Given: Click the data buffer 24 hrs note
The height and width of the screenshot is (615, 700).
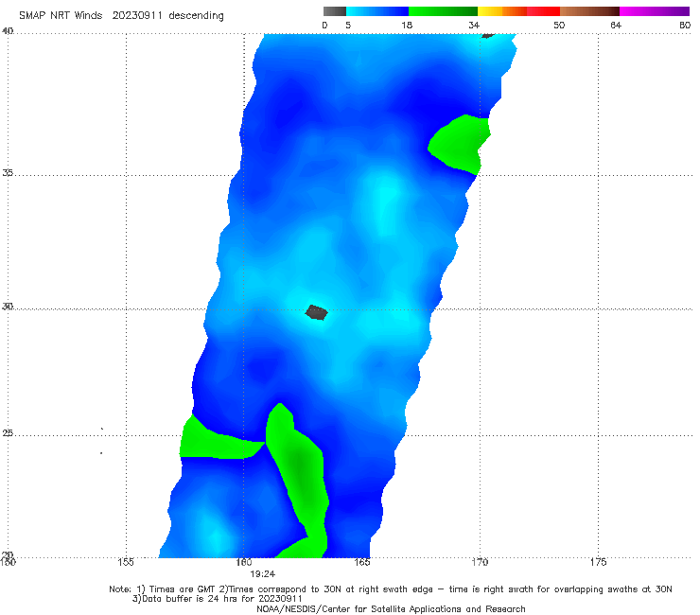Looking at the screenshot, I should [x=217, y=599].
